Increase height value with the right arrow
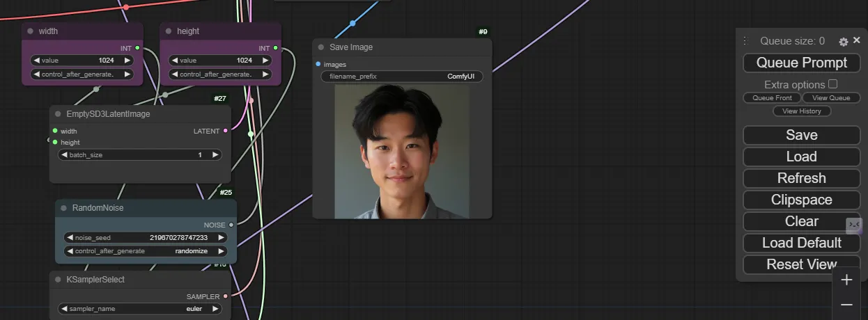 click(265, 61)
